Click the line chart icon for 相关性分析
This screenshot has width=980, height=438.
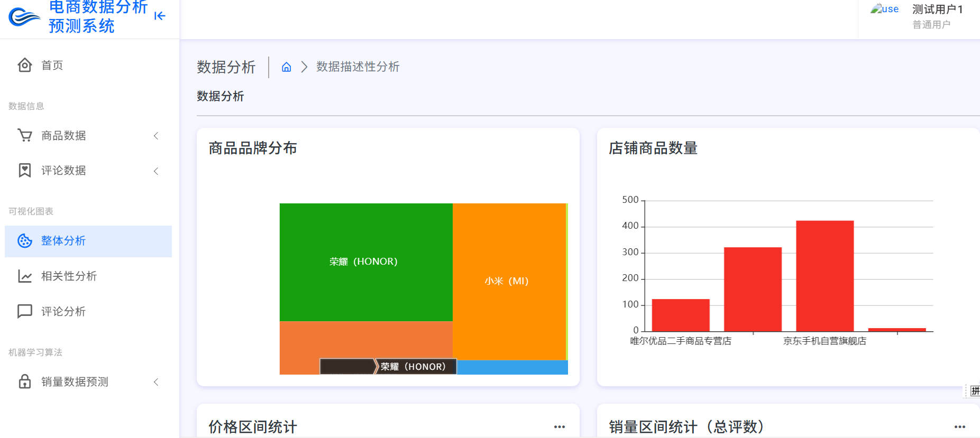25,276
